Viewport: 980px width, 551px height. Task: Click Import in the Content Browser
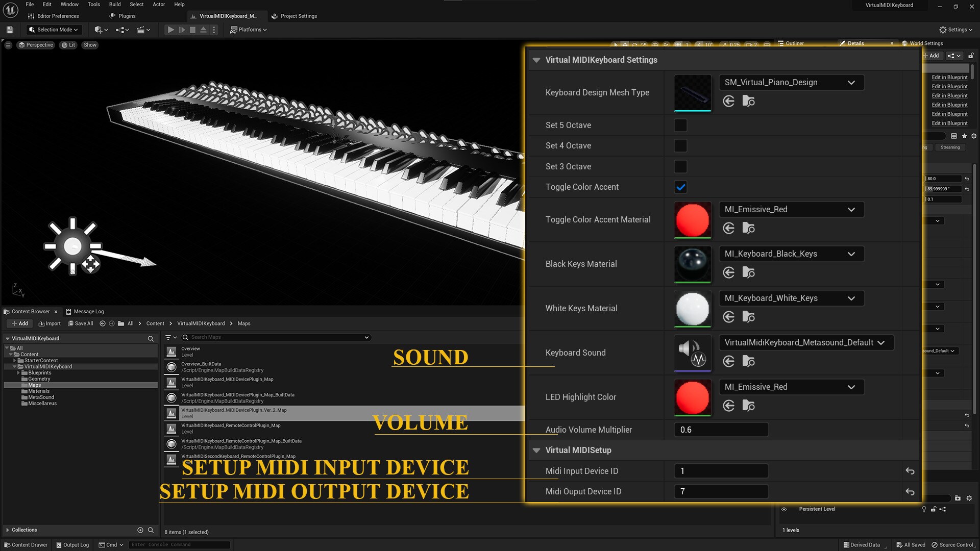click(x=50, y=323)
